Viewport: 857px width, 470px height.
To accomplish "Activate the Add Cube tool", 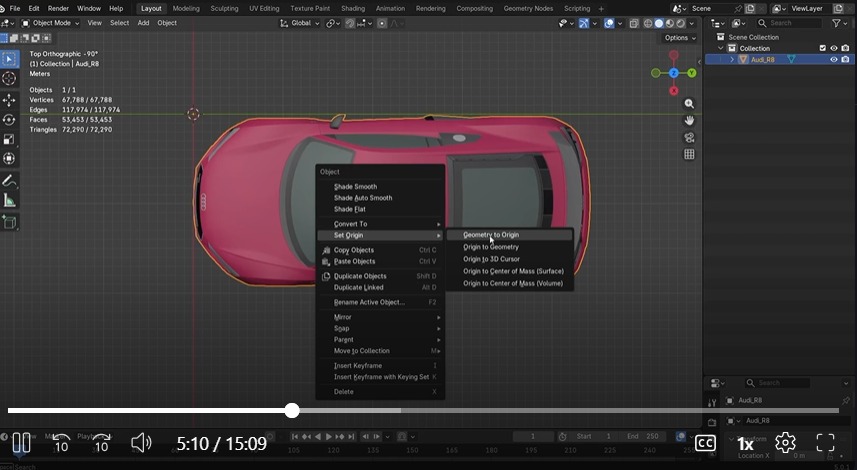I will tap(9, 222).
